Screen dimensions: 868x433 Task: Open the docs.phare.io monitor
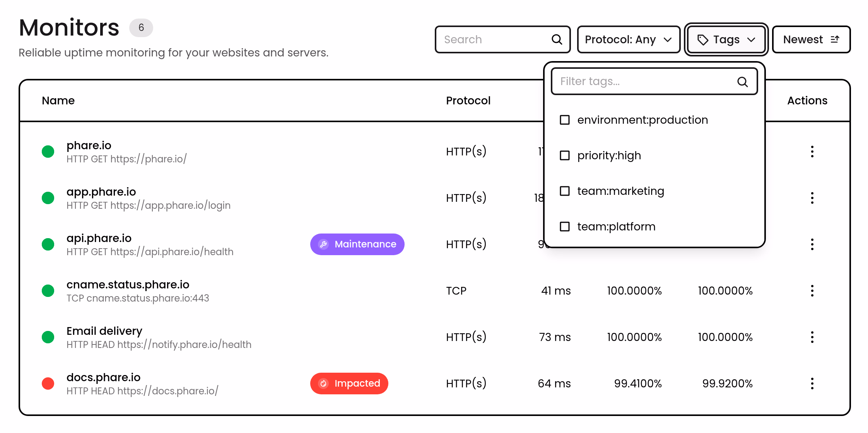pyautogui.click(x=104, y=377)
